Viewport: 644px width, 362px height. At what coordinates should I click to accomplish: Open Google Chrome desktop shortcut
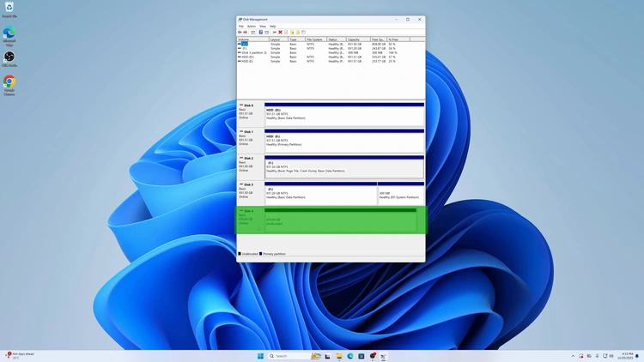(9, 86)
